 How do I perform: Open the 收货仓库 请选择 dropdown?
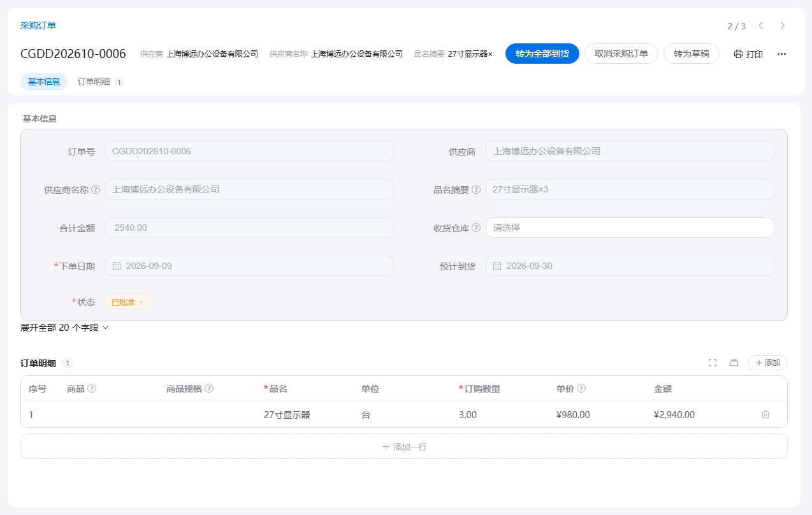click(630, 228)
